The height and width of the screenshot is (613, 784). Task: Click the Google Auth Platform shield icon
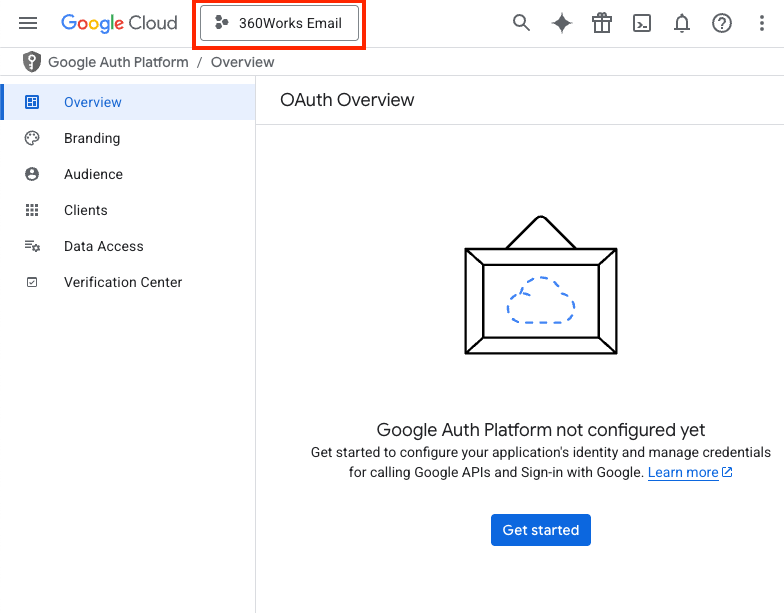pyautogui.click(x=32, y=62)
